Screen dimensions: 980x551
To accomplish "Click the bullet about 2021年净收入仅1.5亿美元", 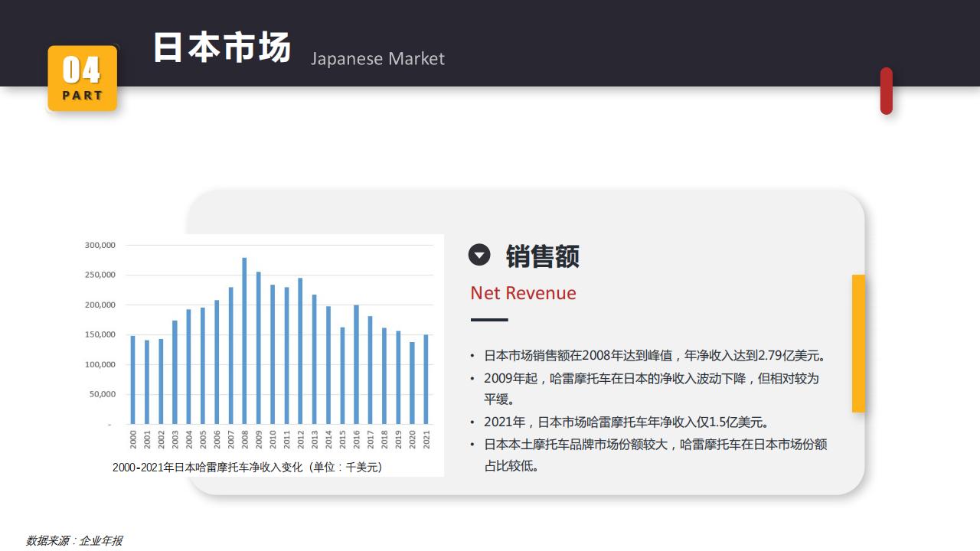I will click(620, 422).
